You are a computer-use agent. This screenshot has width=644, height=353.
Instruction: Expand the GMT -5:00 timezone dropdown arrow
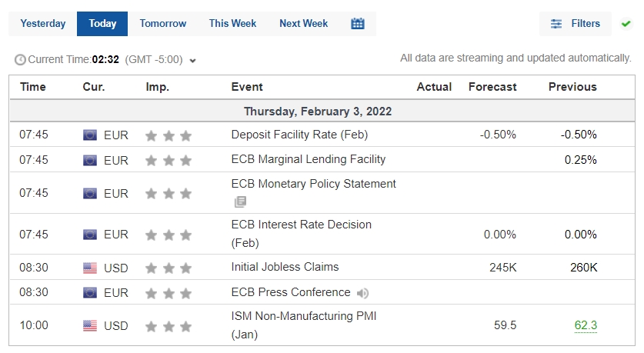pos(192,61)
